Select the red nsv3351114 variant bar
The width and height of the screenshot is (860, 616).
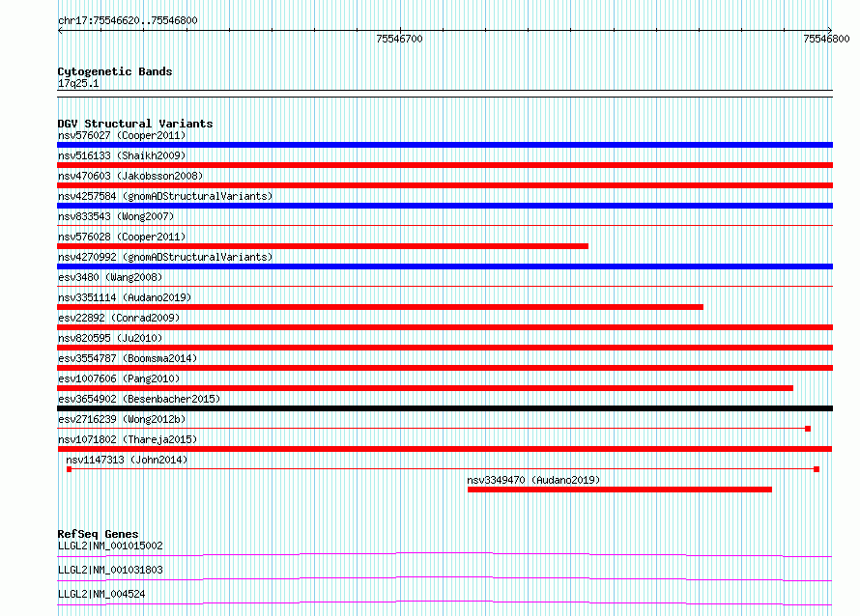(380, 307)
